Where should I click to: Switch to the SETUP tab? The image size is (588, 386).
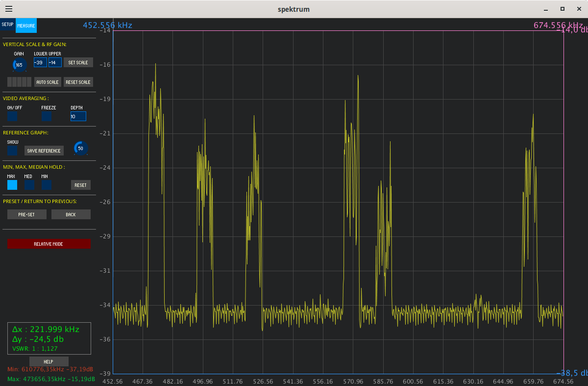coord(7,25)
